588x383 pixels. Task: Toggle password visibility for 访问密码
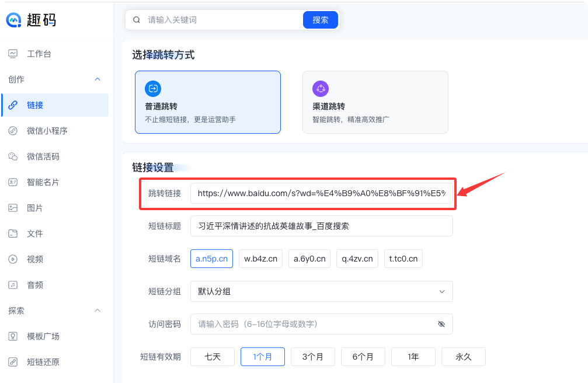tap(442, 324)
